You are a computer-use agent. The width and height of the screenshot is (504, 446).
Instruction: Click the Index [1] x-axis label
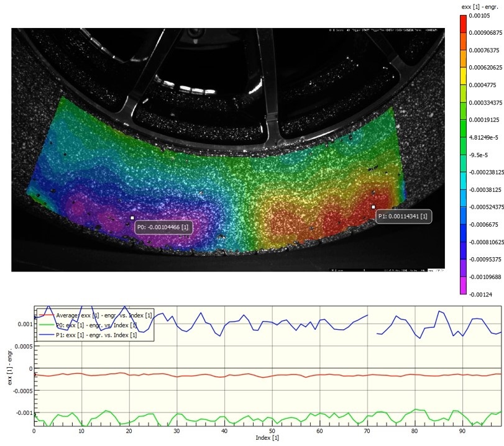coord(267,439)
